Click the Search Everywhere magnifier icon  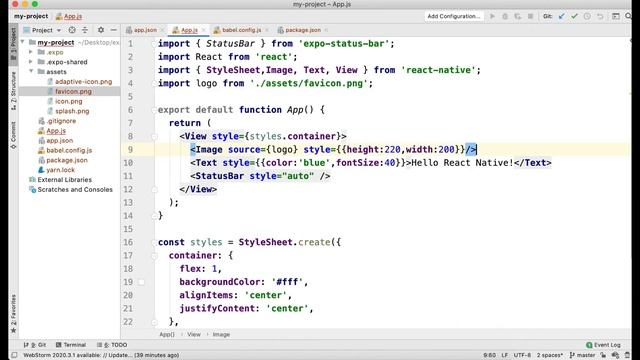click(628, 16)
